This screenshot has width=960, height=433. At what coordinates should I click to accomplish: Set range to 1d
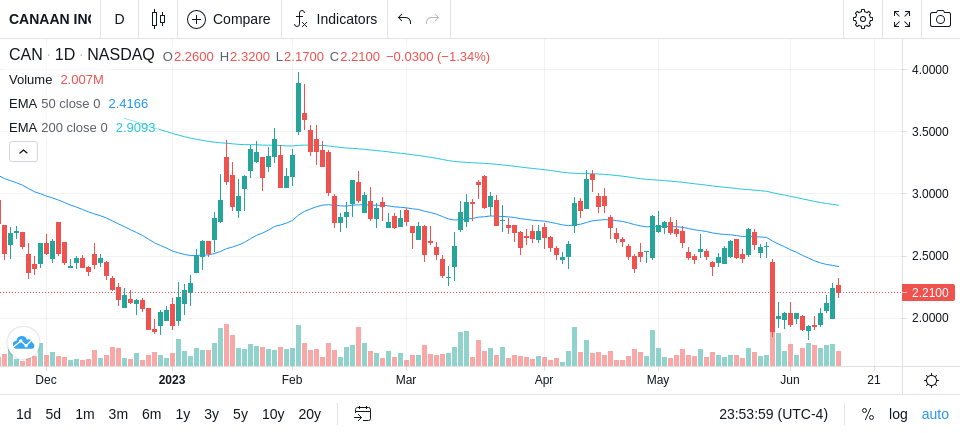[x=23, y=415]
